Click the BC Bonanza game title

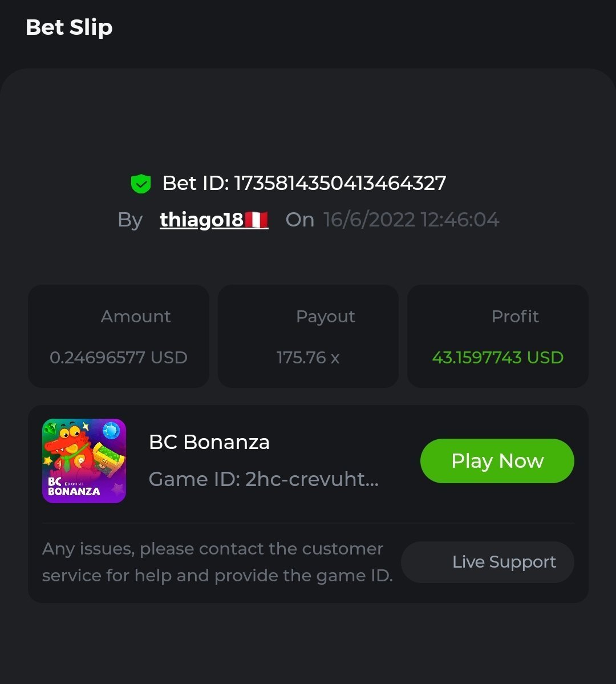(209, 442)
